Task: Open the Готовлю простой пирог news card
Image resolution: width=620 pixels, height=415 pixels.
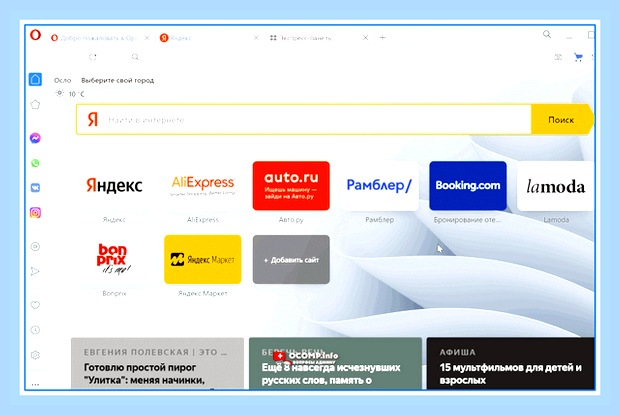Action: click(157, 364)
